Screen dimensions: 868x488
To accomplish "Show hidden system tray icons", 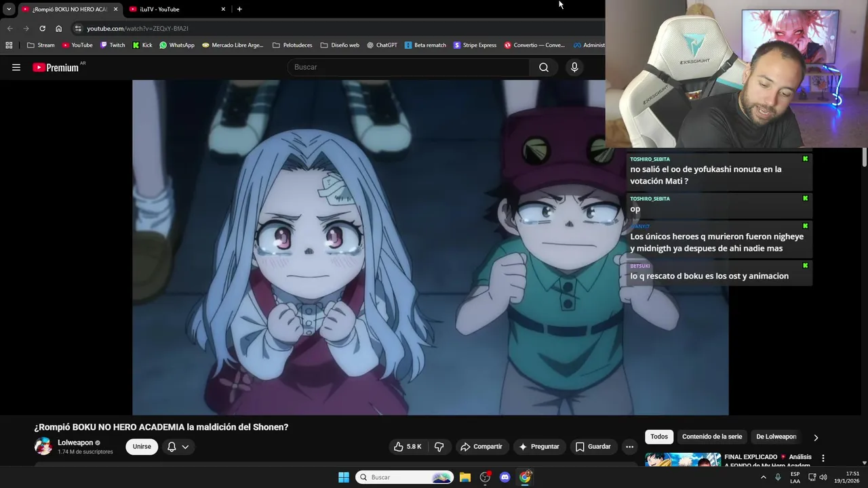I will coord(763,477).
